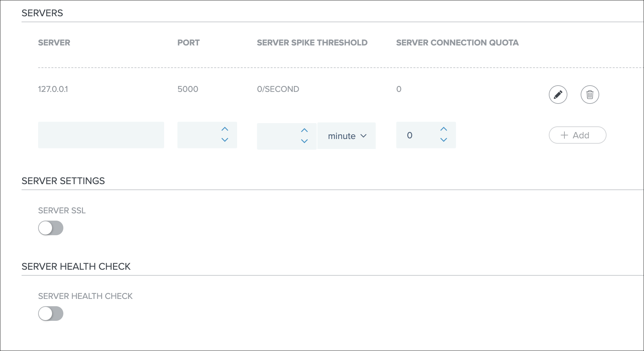Decrement the spike threshold value
The width and height of the screenshot is (644, 351).
click(304, 141)
